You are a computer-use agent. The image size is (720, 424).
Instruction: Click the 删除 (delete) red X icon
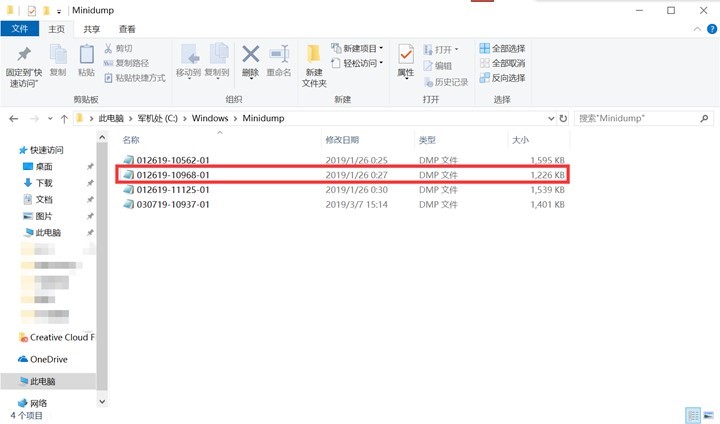(x=251, y=55)
